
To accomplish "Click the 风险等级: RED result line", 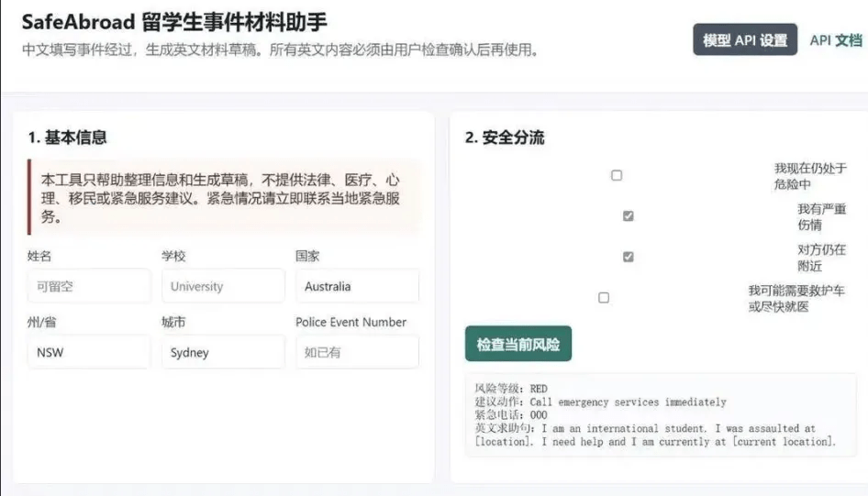I will click(x=511, y=389).
